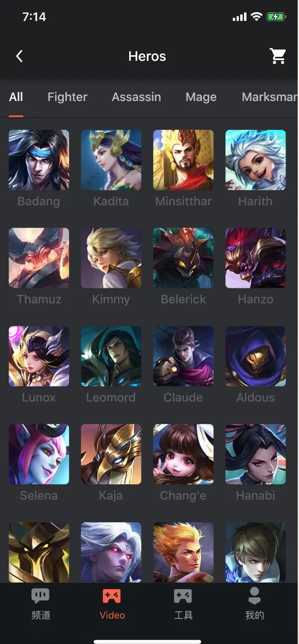Show the Marksman category tab

point(270,97)
